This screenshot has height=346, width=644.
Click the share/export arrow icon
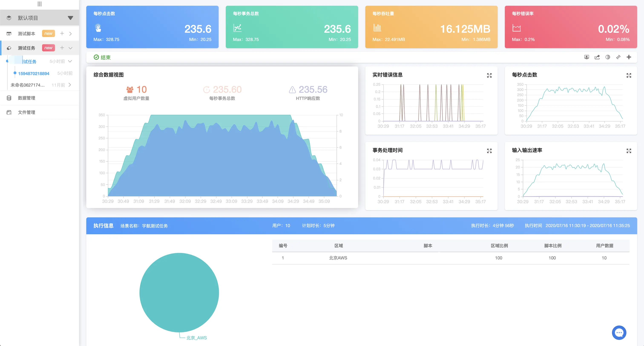[x=597, y=57]
